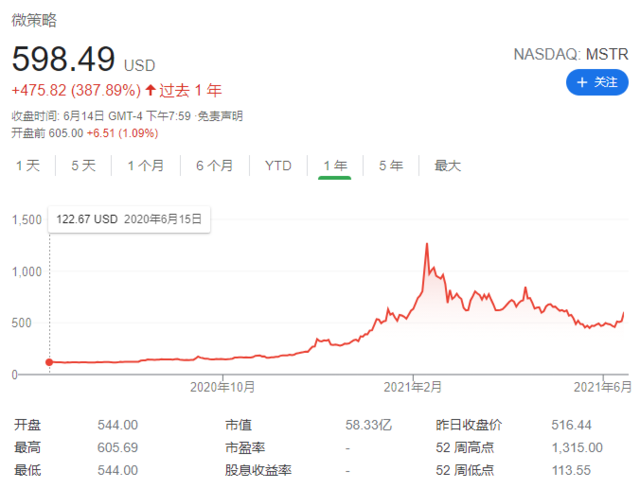Switch to the 6 个月 range tab

pos(215,166)
